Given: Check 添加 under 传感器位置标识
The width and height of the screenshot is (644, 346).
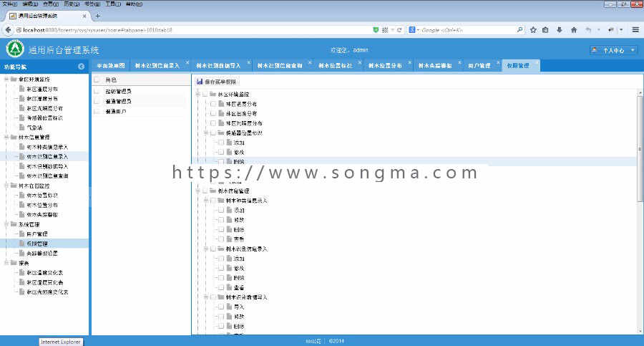Looking at the screenshot, I should click(221, 143).
